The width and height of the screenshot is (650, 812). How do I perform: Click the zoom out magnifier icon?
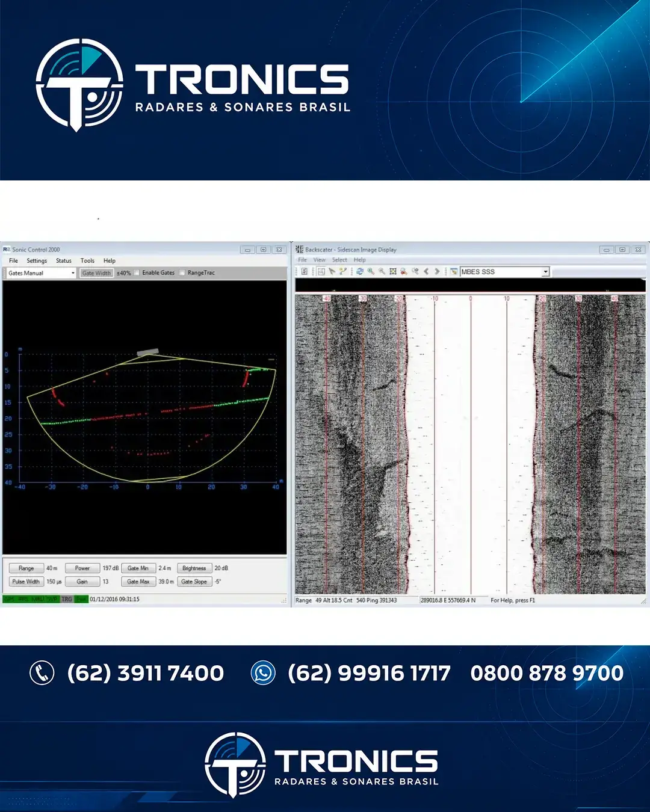(382, 271)
